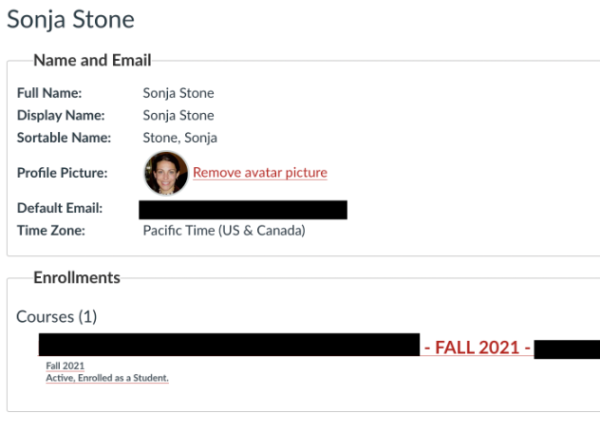
Task: Click the redacted course name link
Action: (228, 346)
